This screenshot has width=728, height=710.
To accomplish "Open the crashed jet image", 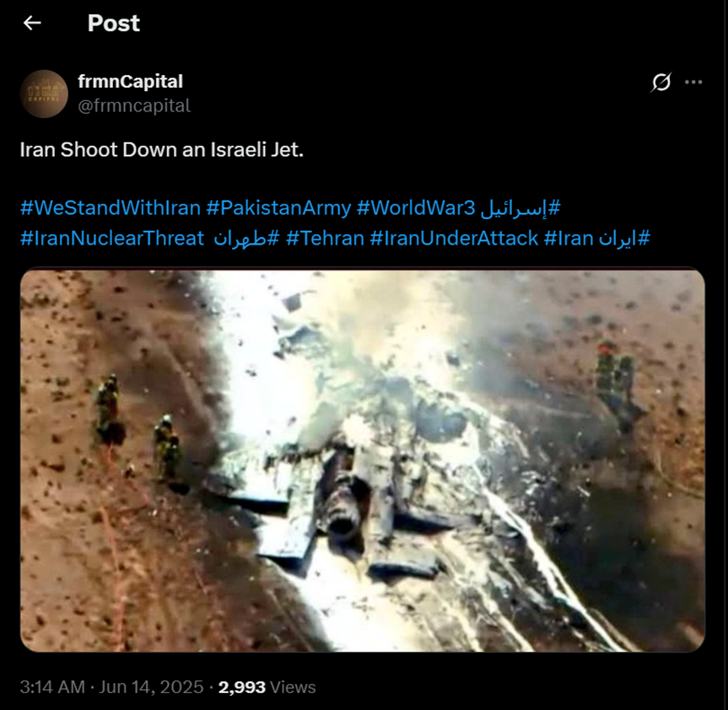I will [363, 460].
